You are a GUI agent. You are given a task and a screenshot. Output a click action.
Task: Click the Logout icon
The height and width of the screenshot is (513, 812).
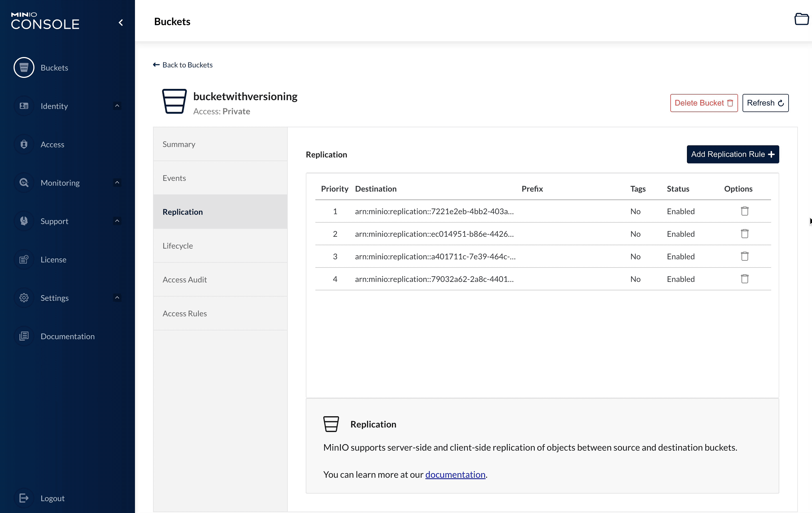click(24, 498)
